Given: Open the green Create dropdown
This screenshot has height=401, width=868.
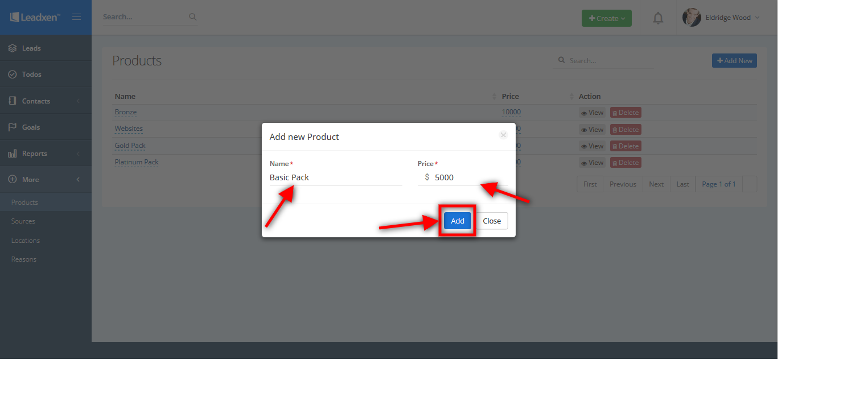Looking at the screenshot, I should coord(607,18).
